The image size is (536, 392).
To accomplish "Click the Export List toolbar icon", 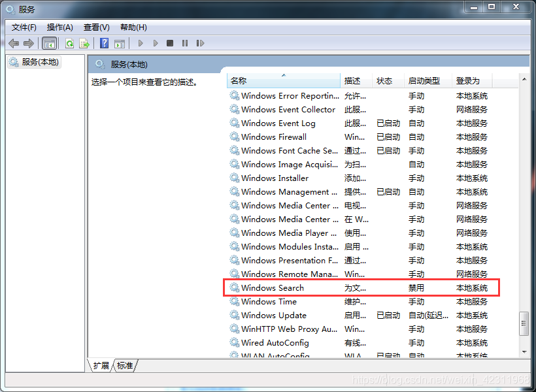I will coord(84,43).
